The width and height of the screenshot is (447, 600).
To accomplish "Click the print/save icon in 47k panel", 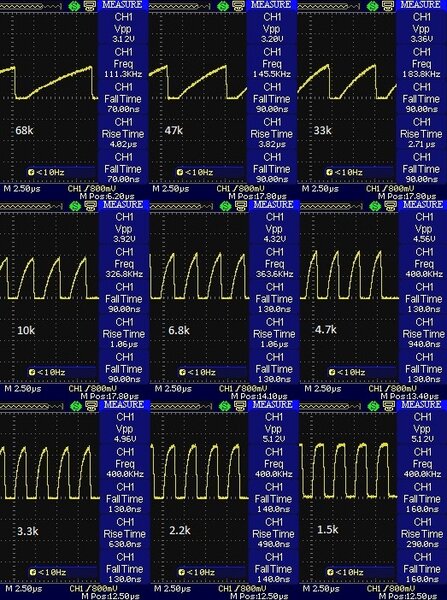I will click(238, 6).
